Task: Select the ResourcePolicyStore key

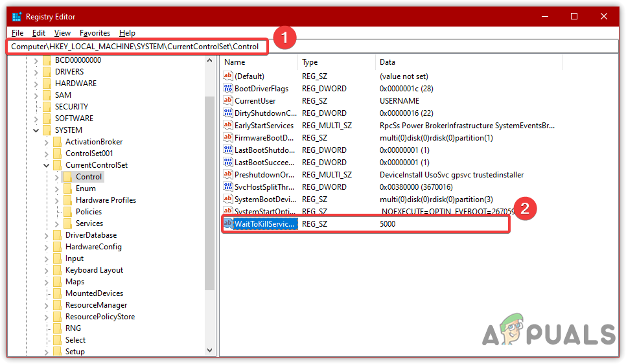Action: pyautogui.click(x=100, y=317)
